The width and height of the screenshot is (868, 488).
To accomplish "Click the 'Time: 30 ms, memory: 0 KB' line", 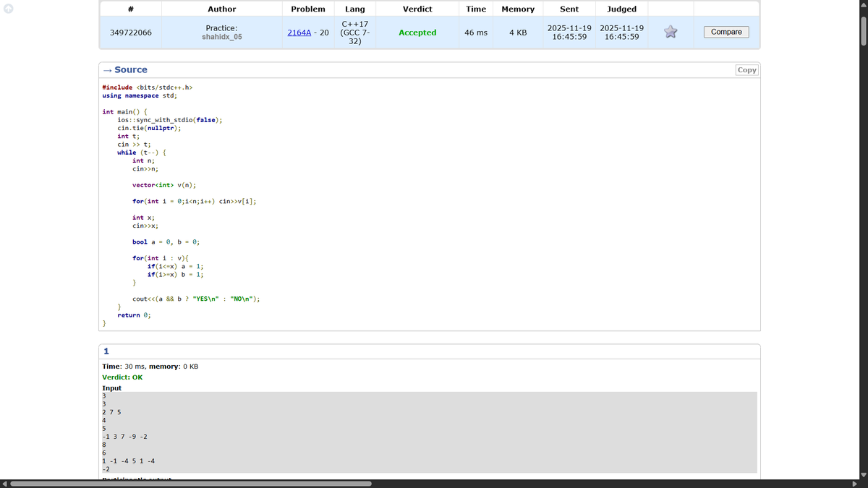I will [x=150, y=367].
